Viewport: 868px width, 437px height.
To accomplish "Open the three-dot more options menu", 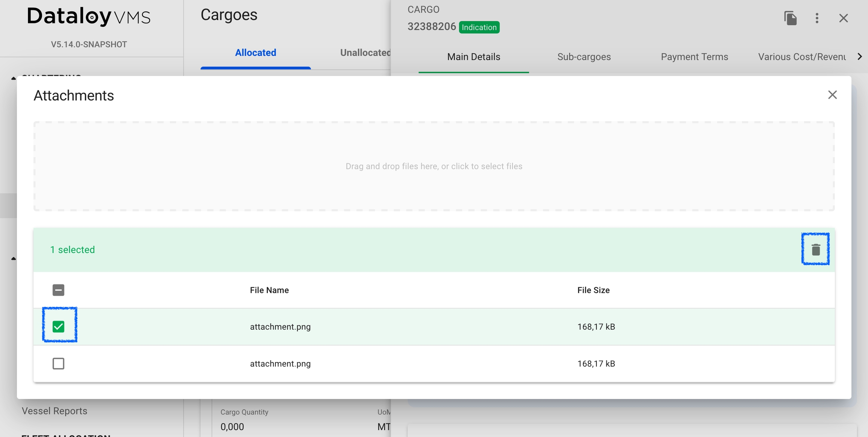I will tap(817, 18).
